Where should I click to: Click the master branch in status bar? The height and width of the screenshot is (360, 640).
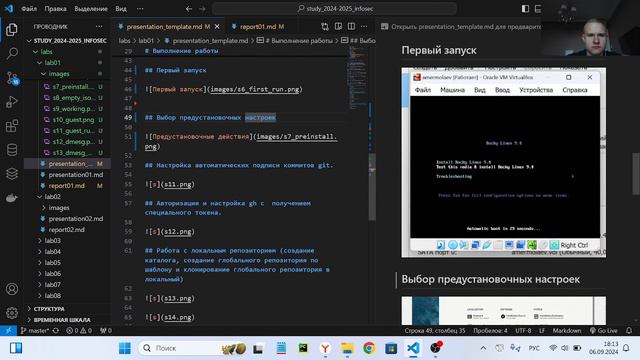[x=35, y=331]
